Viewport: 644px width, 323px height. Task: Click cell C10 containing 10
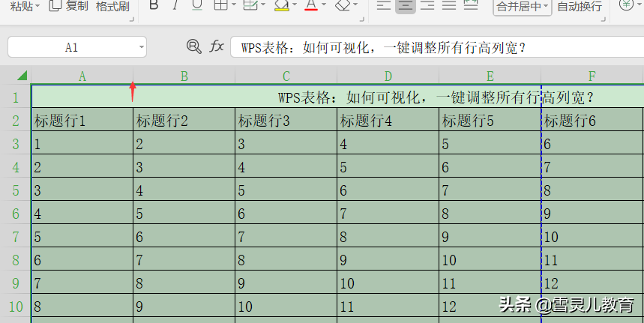286,306
